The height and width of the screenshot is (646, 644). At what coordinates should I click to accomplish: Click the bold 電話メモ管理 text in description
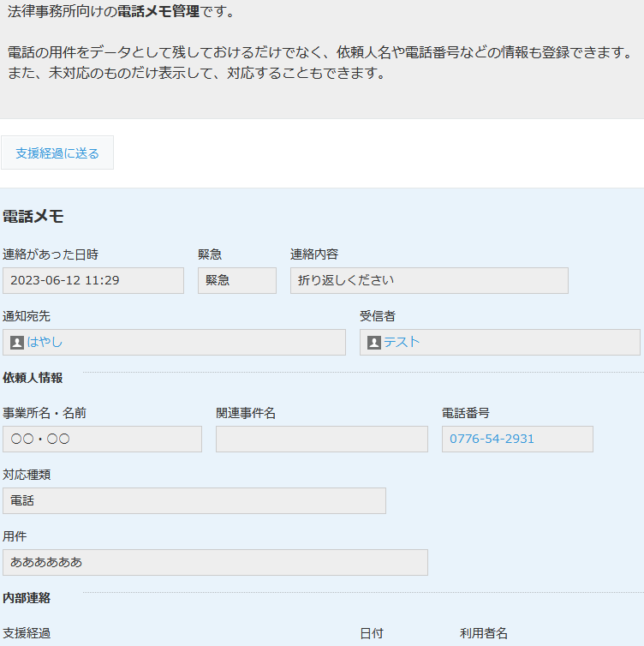[158, 12]
